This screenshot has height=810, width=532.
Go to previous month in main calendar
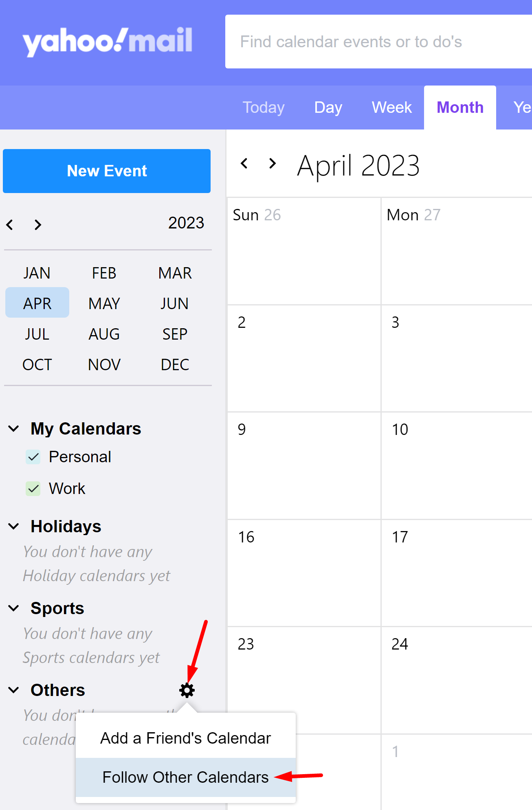[244, 164]
